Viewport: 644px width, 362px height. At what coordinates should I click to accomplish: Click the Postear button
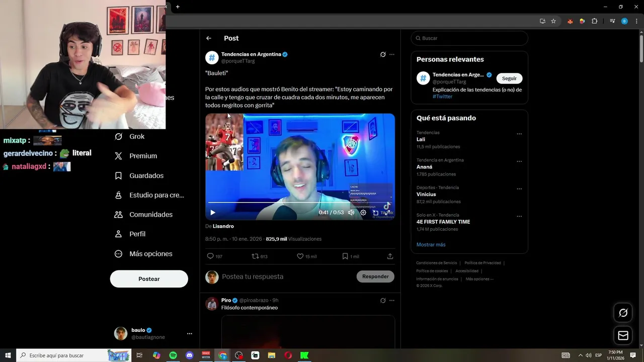149,279
